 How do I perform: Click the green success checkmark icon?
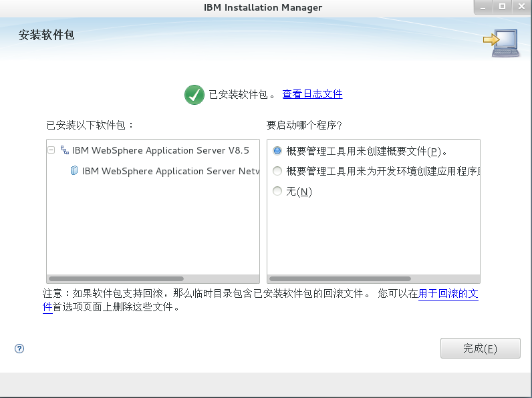(x=194, y=95)
